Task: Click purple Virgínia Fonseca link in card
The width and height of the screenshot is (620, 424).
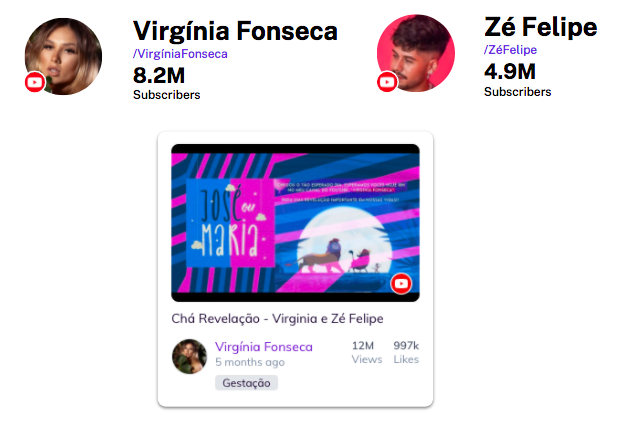Action: (264, 347)
